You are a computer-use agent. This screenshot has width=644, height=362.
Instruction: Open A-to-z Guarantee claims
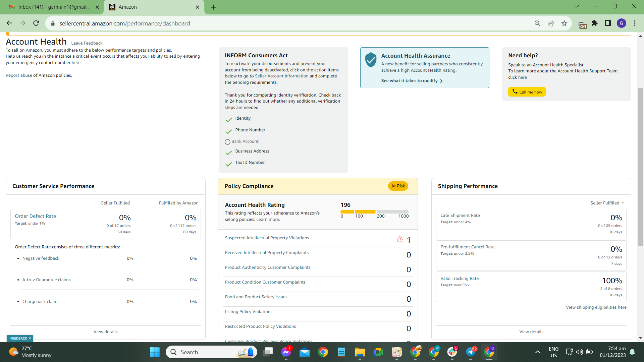(47, 280)
